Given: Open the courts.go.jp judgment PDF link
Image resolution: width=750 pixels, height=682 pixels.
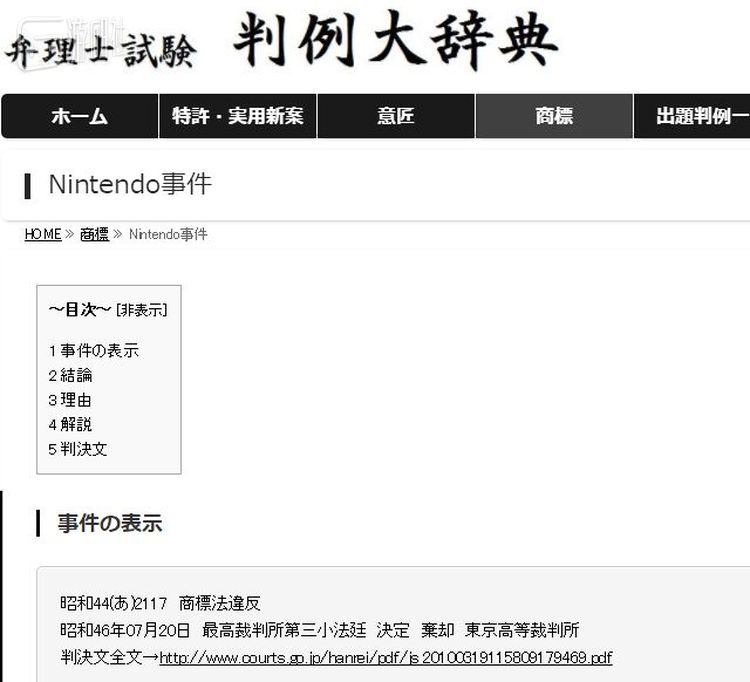Looking at the screenshot, I should [386, 658].
